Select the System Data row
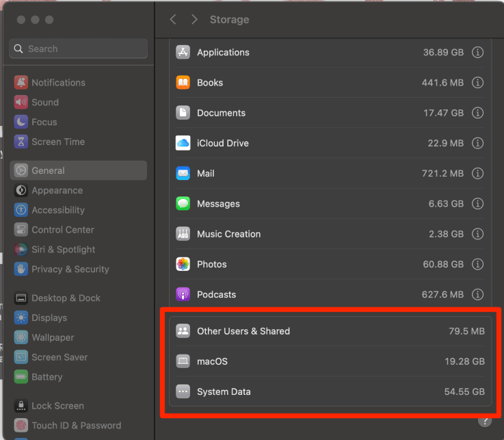504x440 pixels. coord(330,392)
